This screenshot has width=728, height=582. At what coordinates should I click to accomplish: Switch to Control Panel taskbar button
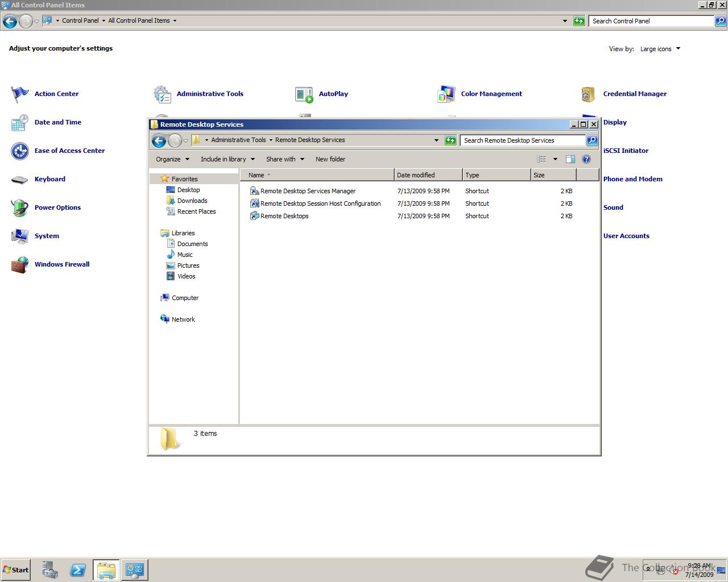pos(135,570)
